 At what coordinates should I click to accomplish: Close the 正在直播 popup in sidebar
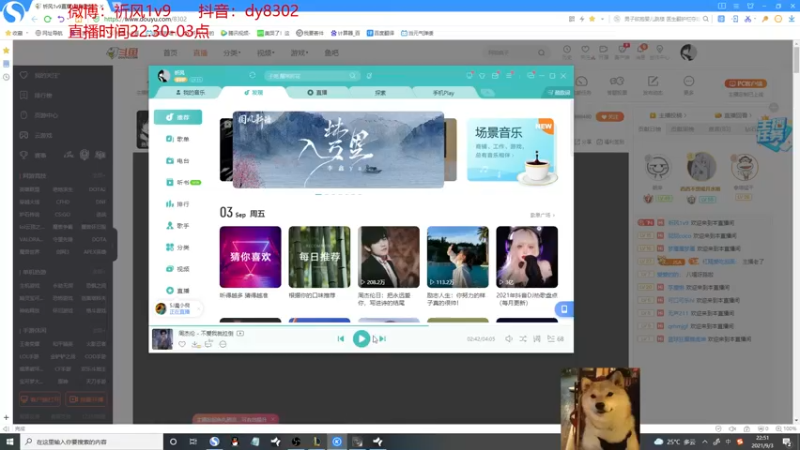[198, 309]
